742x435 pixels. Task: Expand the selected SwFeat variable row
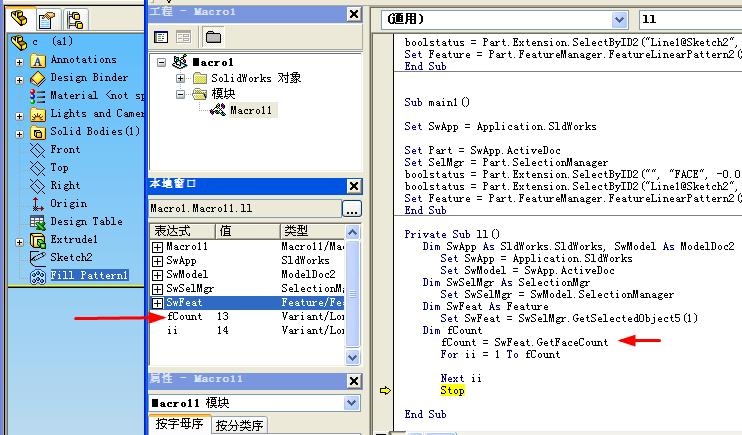157,303
